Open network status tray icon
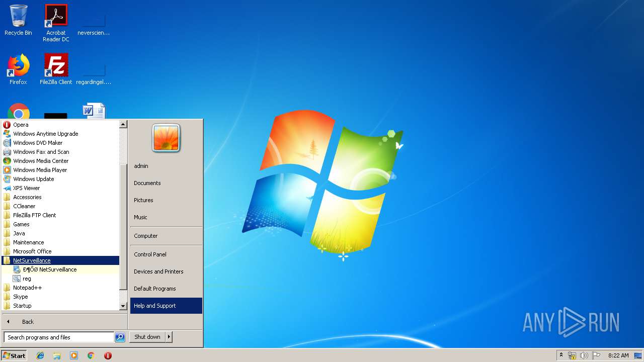Image resolution: width=644 pixels, height=362 pixels. [x=572, y=355]
